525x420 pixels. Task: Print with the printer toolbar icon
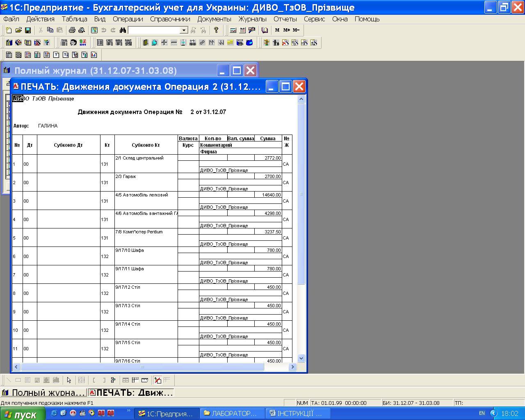coord(72,30)
